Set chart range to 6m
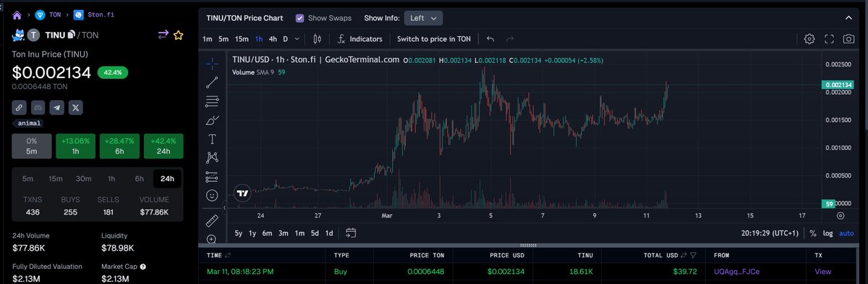 [268, 233]
